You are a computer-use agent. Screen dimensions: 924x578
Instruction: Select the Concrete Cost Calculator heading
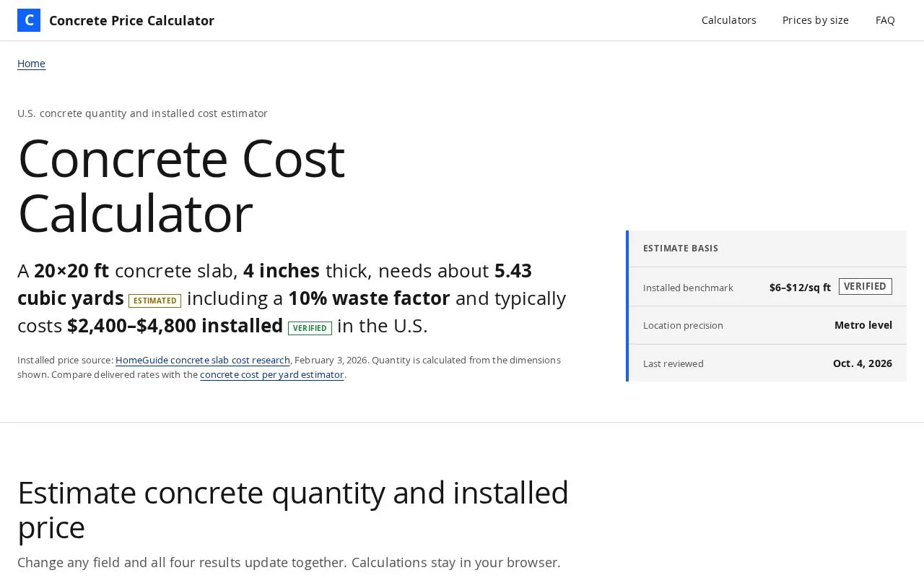coord(181,186)
